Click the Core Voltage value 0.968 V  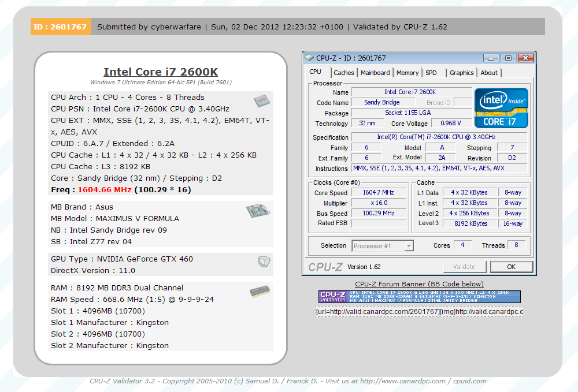(451, 123)
